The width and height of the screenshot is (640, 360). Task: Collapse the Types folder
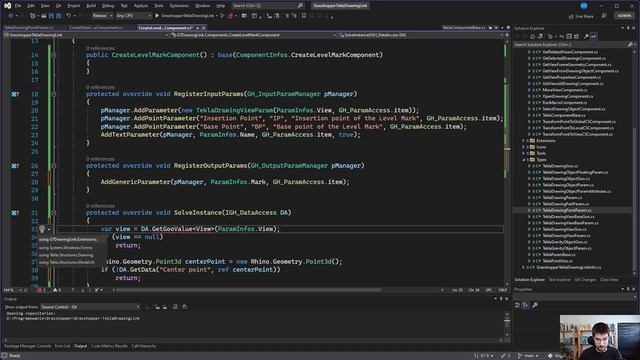(523, 160)
